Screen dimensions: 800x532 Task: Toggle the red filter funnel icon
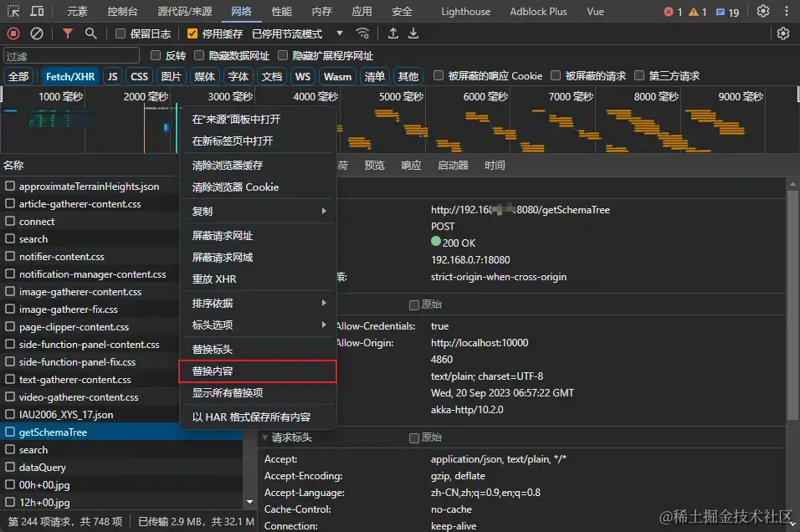[x=67, y=33]
